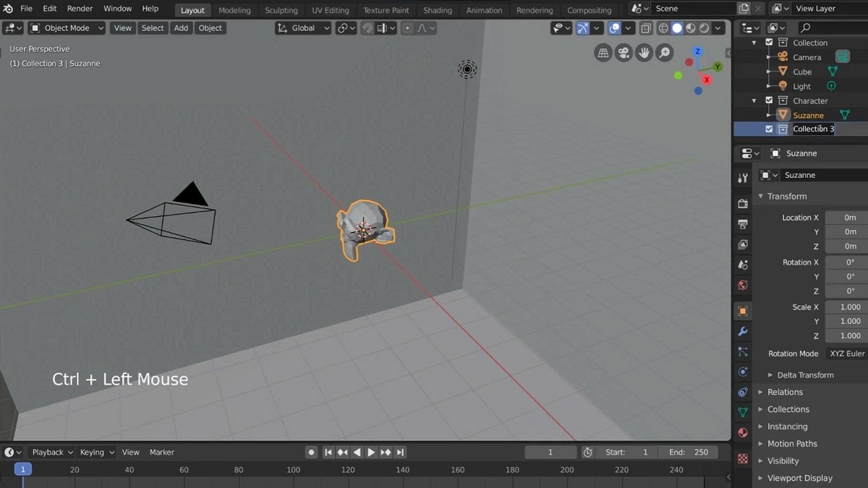Open the timeline Marker menu
This screenshot has width=868, height=488.
coord(162,452)
